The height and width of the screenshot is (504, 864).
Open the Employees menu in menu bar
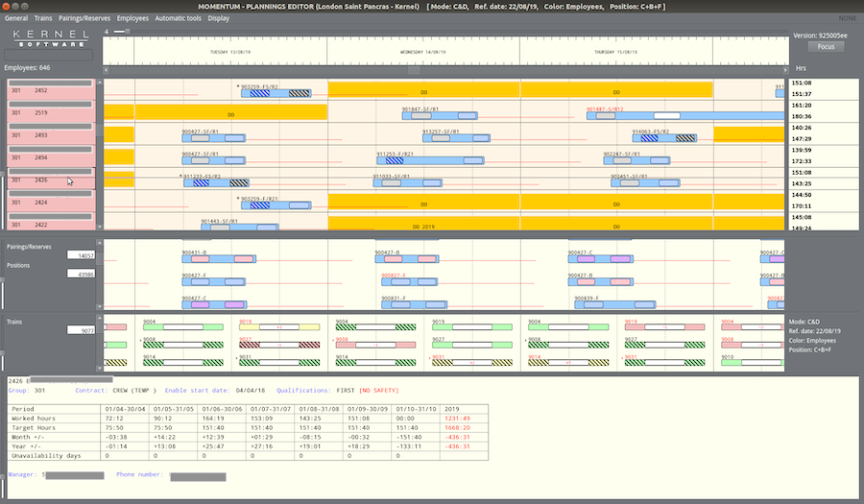(x=132, y=18)
